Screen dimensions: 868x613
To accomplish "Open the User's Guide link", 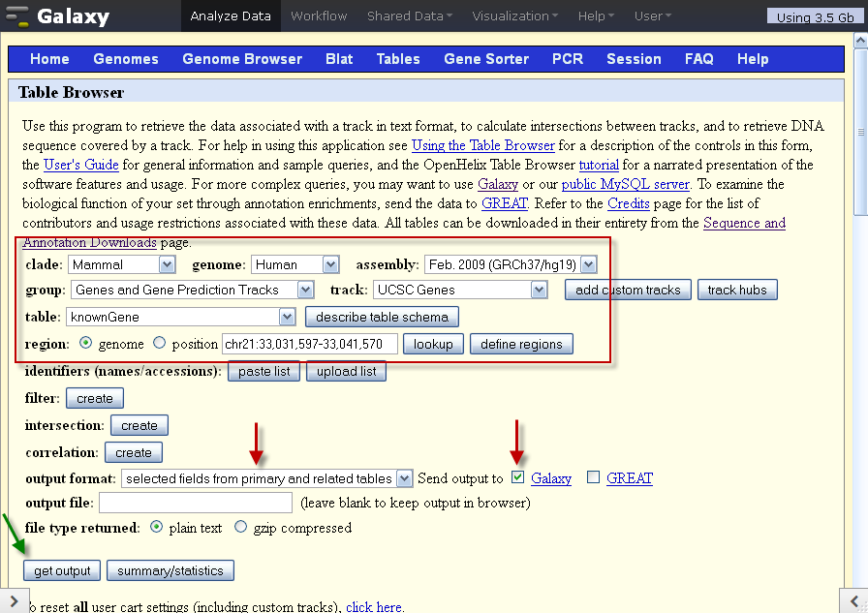I will point(80,165).
